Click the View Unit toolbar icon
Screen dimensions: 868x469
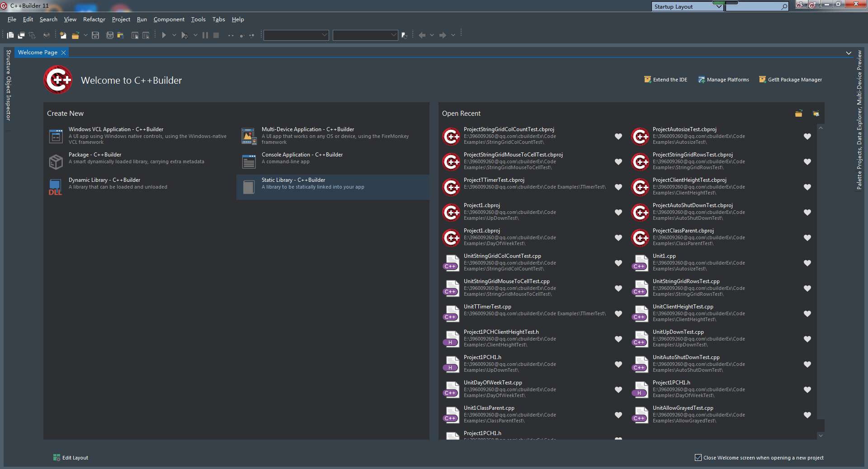pos(10,35)
